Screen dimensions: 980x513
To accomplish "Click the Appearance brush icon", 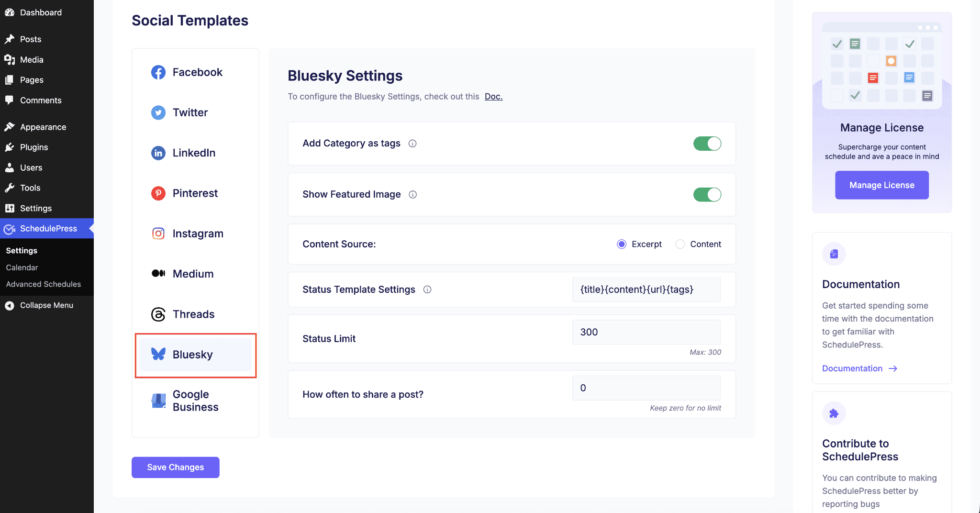I will tap(10, 127).
